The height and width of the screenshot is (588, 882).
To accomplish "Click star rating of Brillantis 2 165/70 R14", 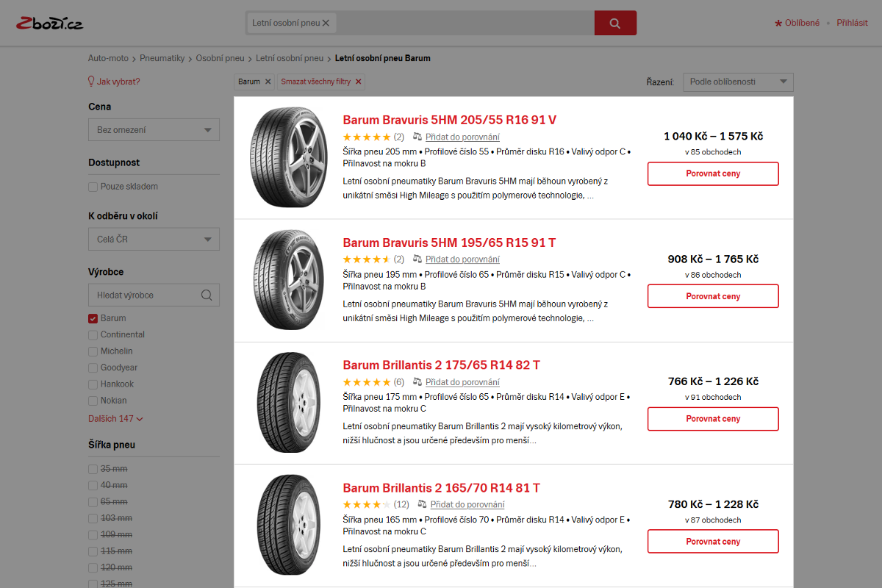I will [367, 504].
